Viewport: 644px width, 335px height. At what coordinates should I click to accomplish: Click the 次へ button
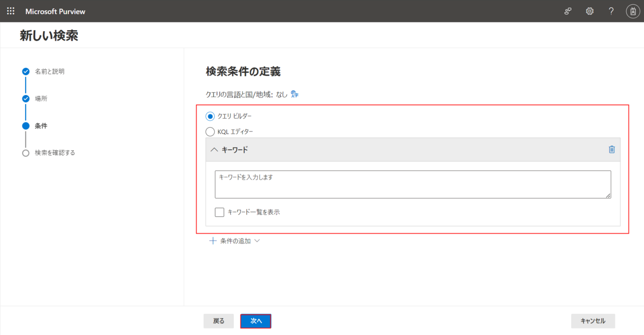coord(256,321)
